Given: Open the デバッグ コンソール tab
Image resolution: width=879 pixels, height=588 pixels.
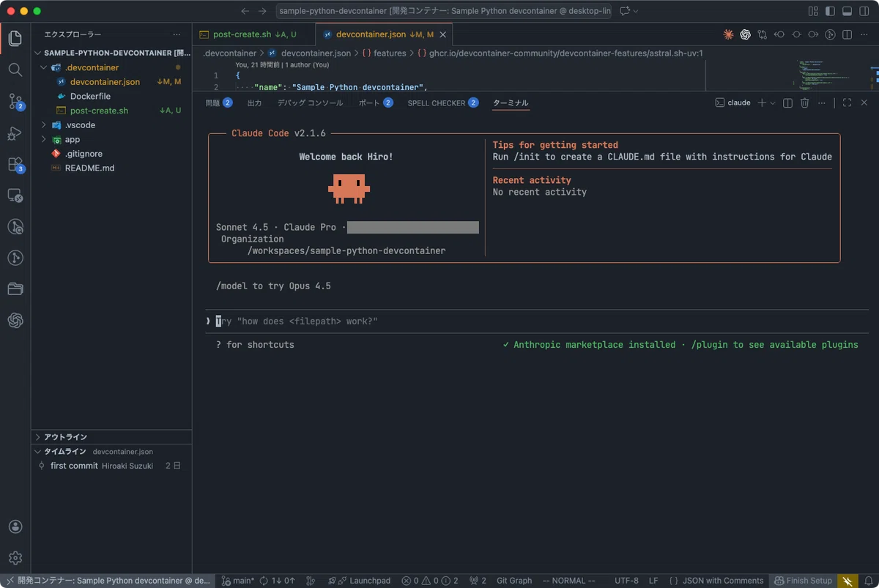Looking at the screenshot, I should click(310, 103).
